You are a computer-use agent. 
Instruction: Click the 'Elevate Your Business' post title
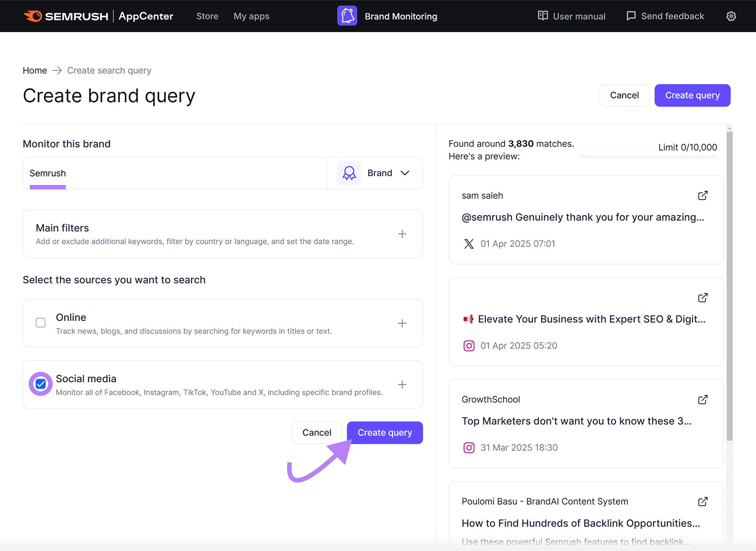[x=584, y=319]
